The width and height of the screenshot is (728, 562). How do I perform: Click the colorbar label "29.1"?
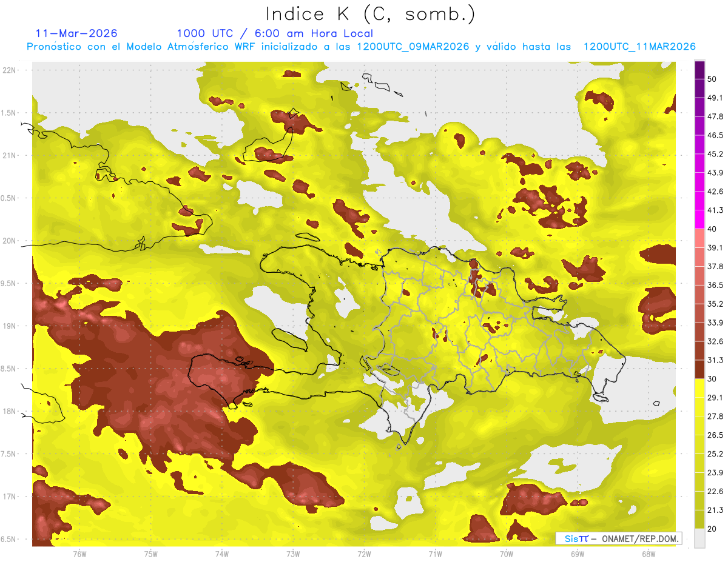(x=715, y=397)
